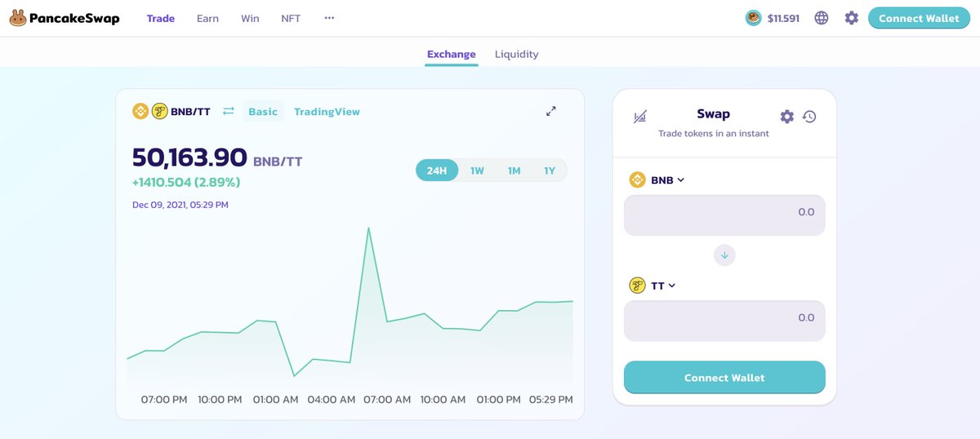The width and height of the screenshot is (980, 439).
Task: Open the Earn menu
Action: 207,18
